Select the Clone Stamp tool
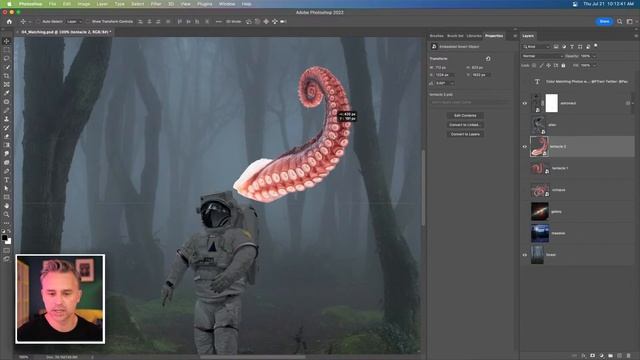 7,119
